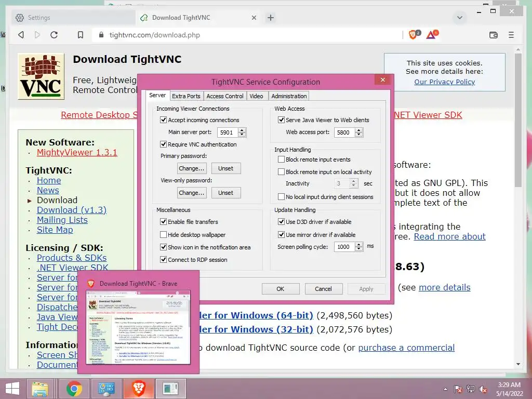
Task: Click the tab search chevron in title bar
Action: [x=460, y=18]
